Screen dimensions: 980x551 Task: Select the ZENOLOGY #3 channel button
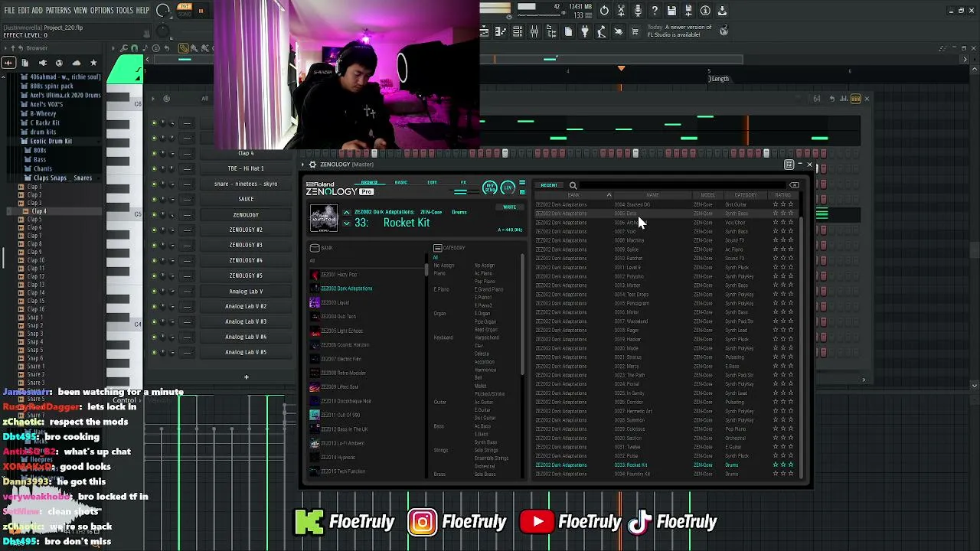point(246,245)
